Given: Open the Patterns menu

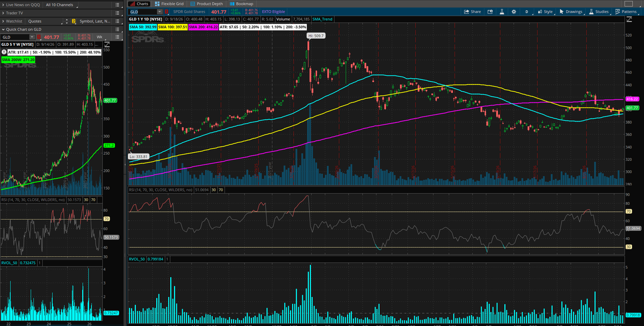Looking at the screenshot, I should [x=626, y=12].
